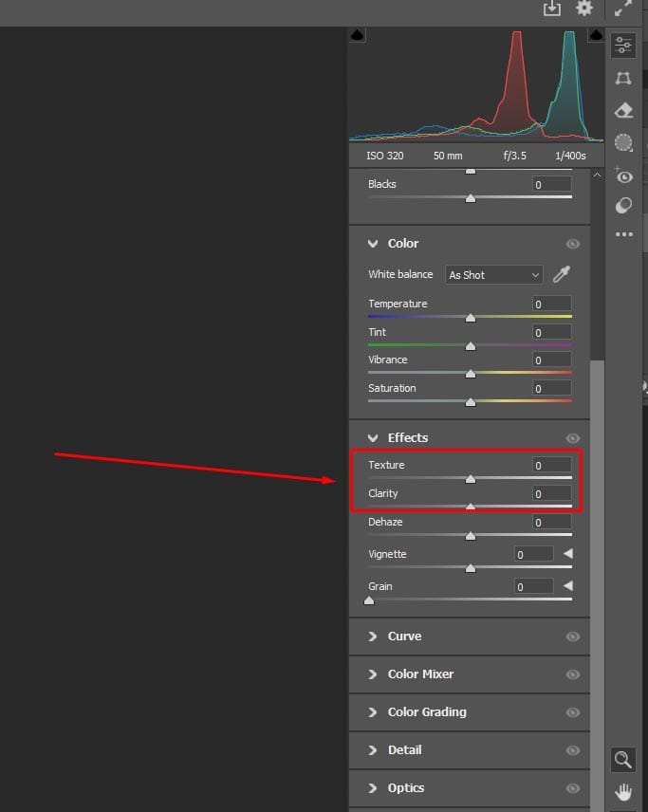Click the edit panel vertical scrollbar thumb
Viewport: 648px width, 812px height.
[x=597, y=585]
